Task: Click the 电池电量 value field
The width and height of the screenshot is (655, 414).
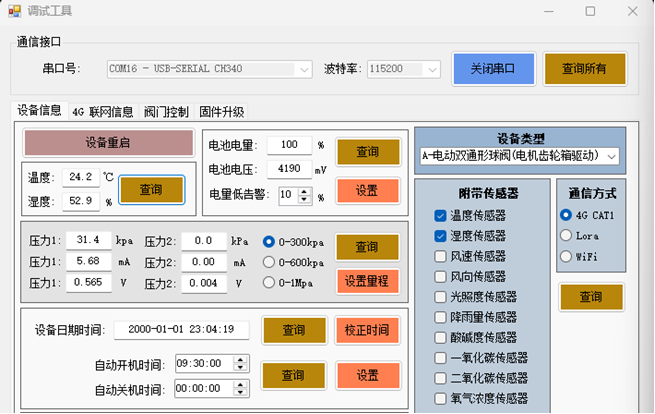Action: pos(289,145)
